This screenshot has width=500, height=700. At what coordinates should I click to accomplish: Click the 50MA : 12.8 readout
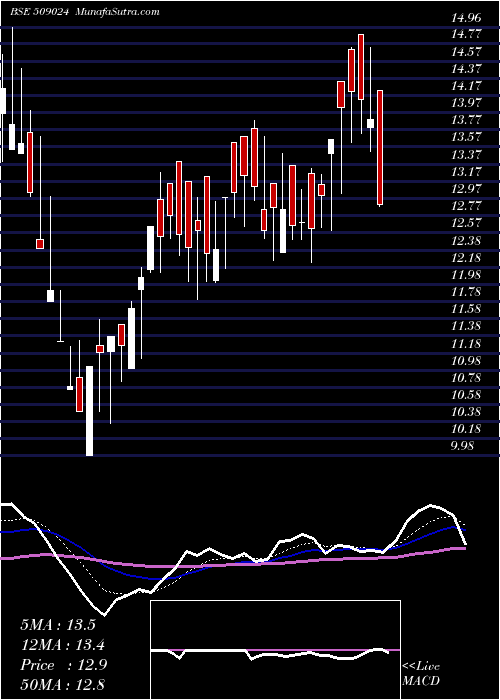click(63, 685)
